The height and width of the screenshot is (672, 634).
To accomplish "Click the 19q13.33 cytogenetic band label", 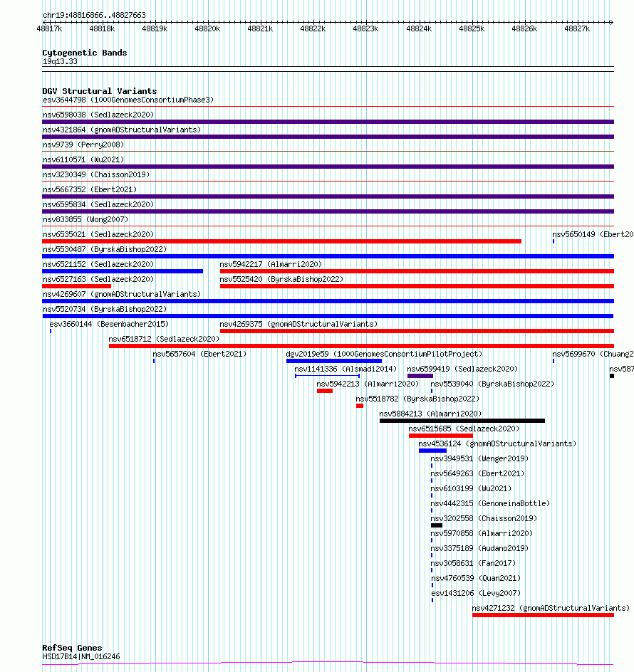I will 60,61.
